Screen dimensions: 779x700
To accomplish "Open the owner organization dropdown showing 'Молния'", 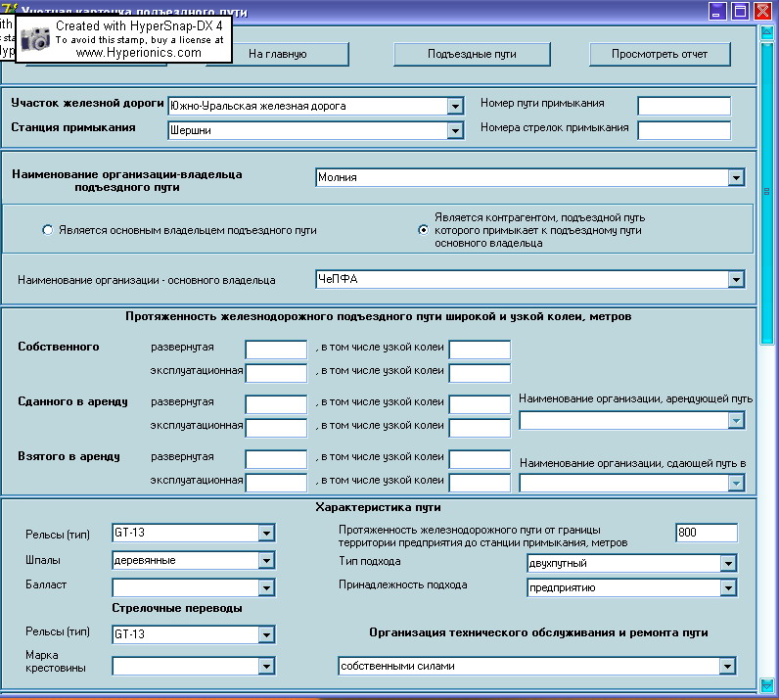I will click(x=736, y=177).
